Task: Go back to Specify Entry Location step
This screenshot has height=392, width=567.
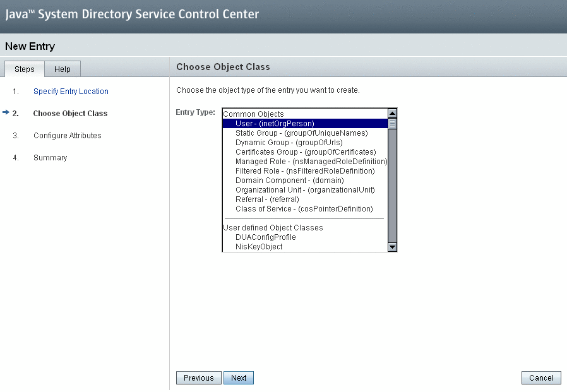Action: tap(71, 92)
